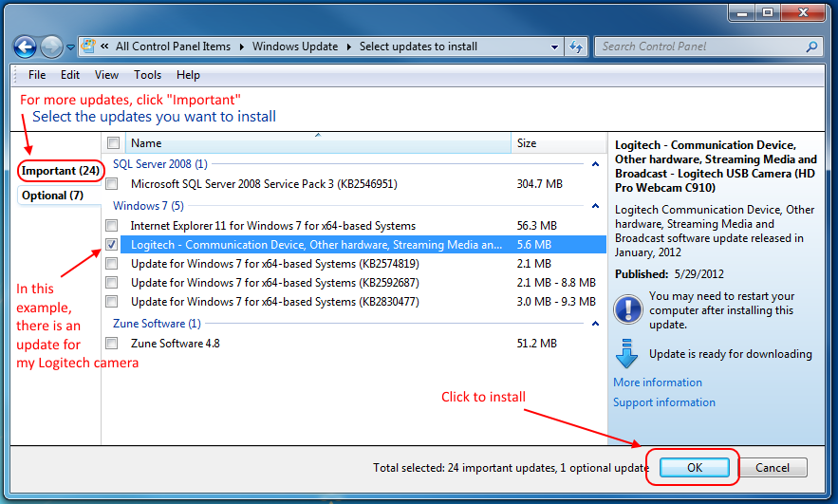Screen dimensions: 838x504
Task: Click the Back navigation arrow
Action: (26, 47)
